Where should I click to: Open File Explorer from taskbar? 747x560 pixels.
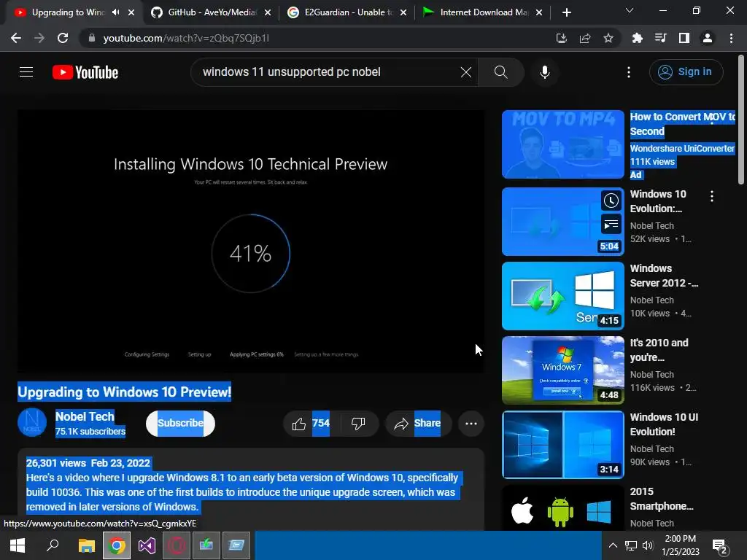(87, 545)
